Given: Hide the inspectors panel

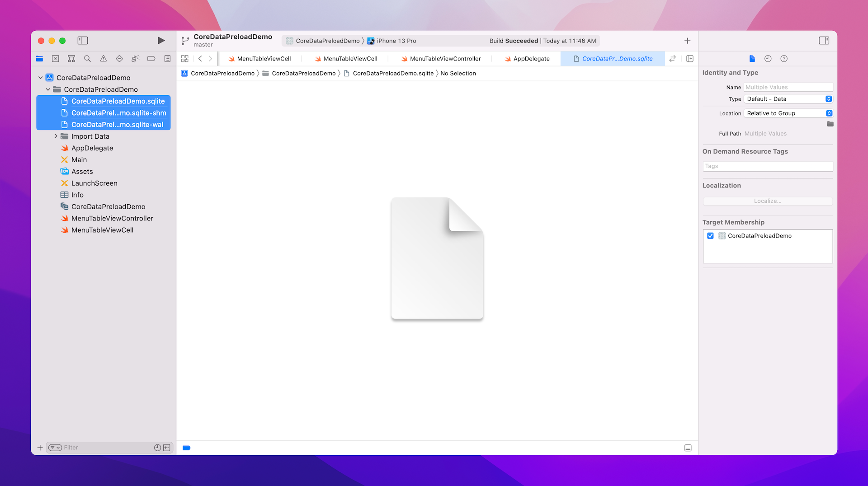Looking at the screenshot, I should (824, 41).
